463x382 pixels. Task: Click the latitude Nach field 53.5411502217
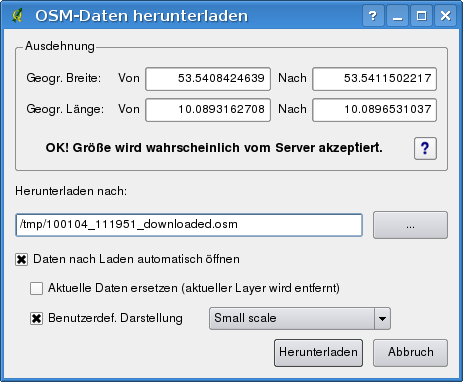[x=374, y=79]
